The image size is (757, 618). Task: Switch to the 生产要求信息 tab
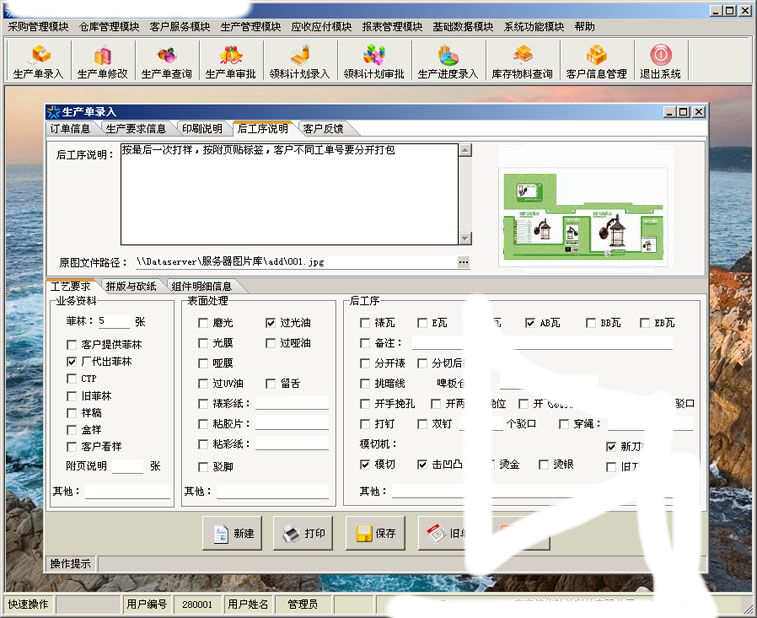pos(136,129)
